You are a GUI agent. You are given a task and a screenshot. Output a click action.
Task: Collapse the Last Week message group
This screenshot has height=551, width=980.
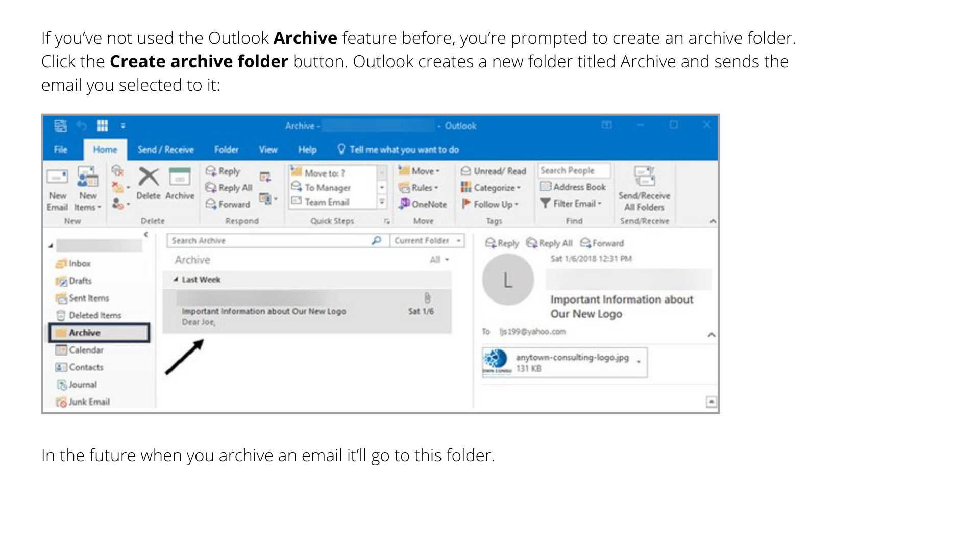[x=176, y=280]
